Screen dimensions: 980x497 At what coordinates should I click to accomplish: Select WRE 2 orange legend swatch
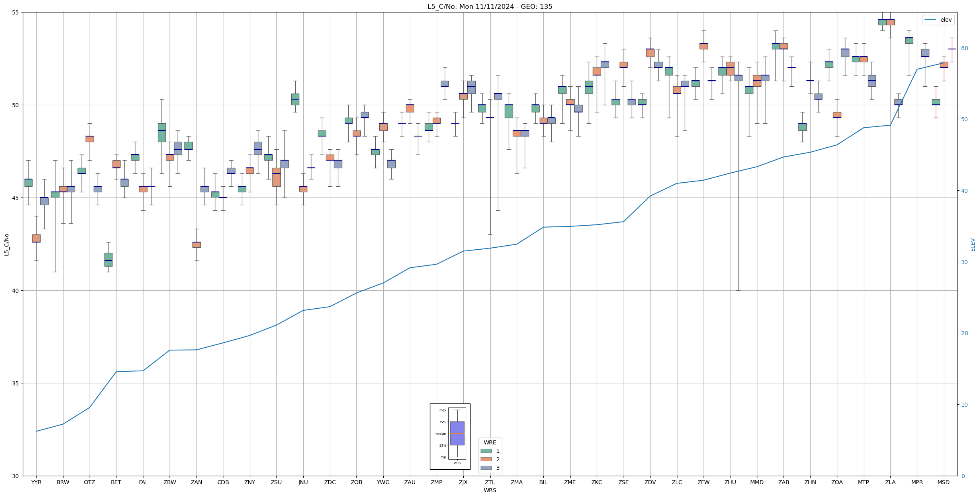click(486, 459)
